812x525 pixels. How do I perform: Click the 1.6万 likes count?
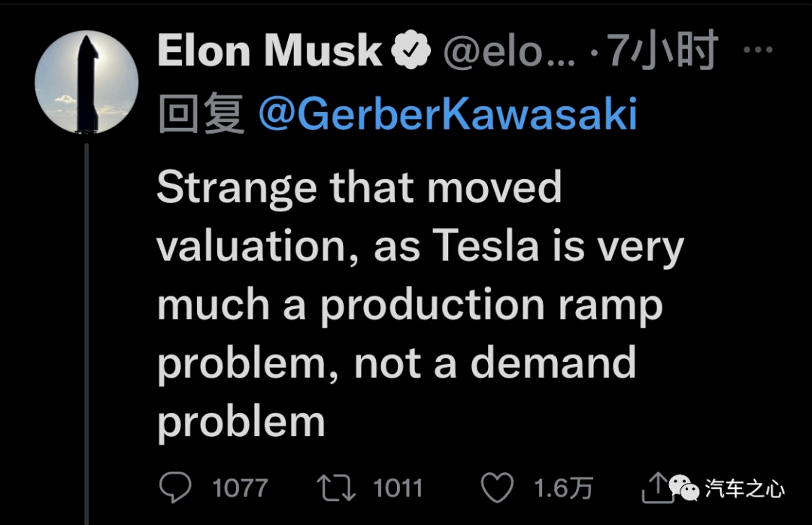coord(563,488)
